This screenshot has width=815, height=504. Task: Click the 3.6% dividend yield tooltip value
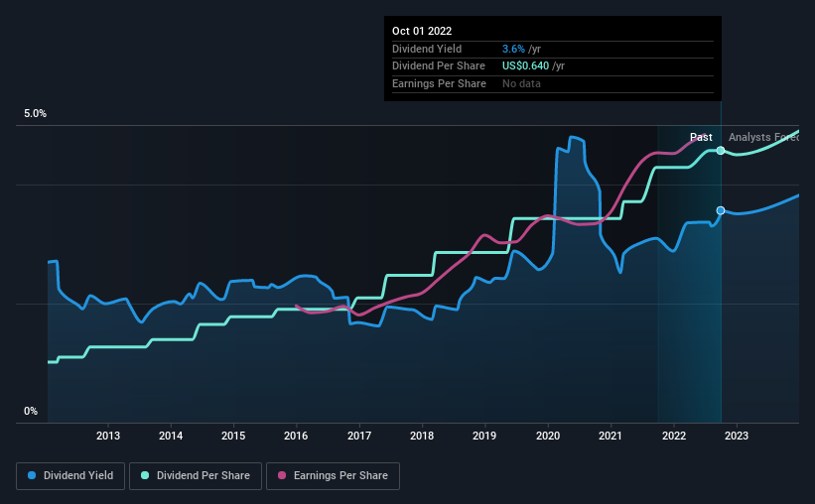(513, 48)
